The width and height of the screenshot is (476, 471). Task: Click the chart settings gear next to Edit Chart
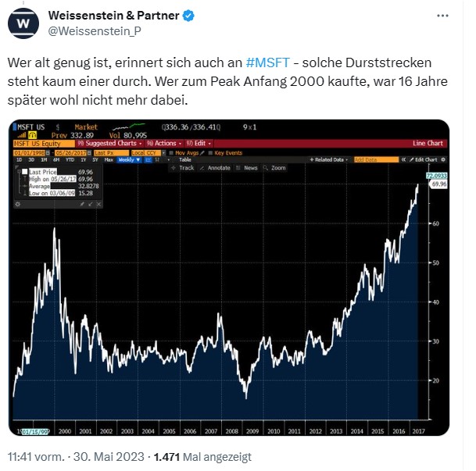click(443, 159)
